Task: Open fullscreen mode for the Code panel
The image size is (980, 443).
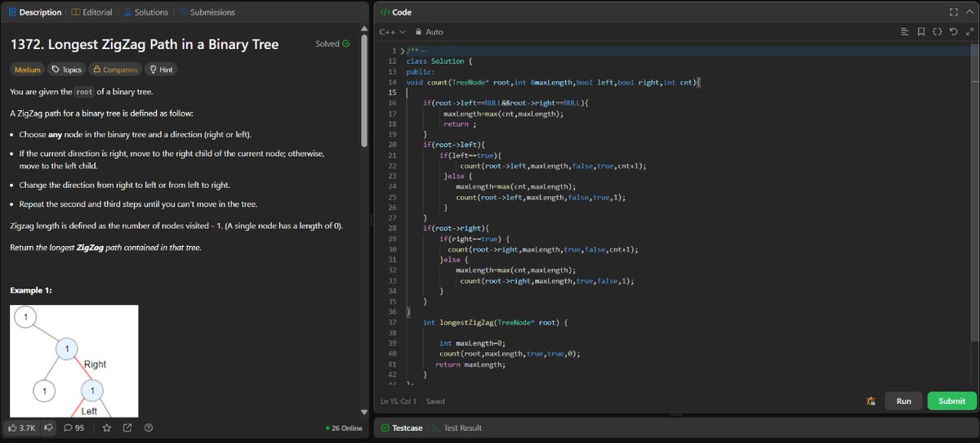Action: coord(953,12)
